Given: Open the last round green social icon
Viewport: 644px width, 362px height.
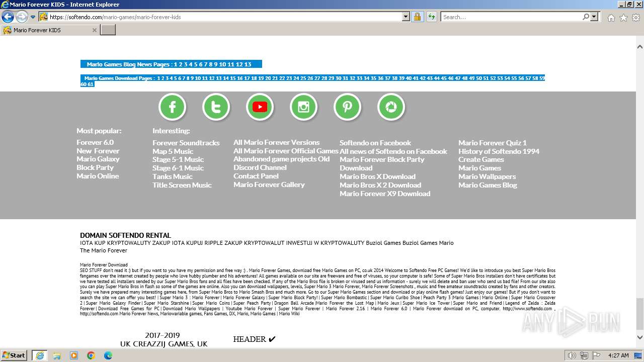Looking at the screenshot, I should [391, 107].
